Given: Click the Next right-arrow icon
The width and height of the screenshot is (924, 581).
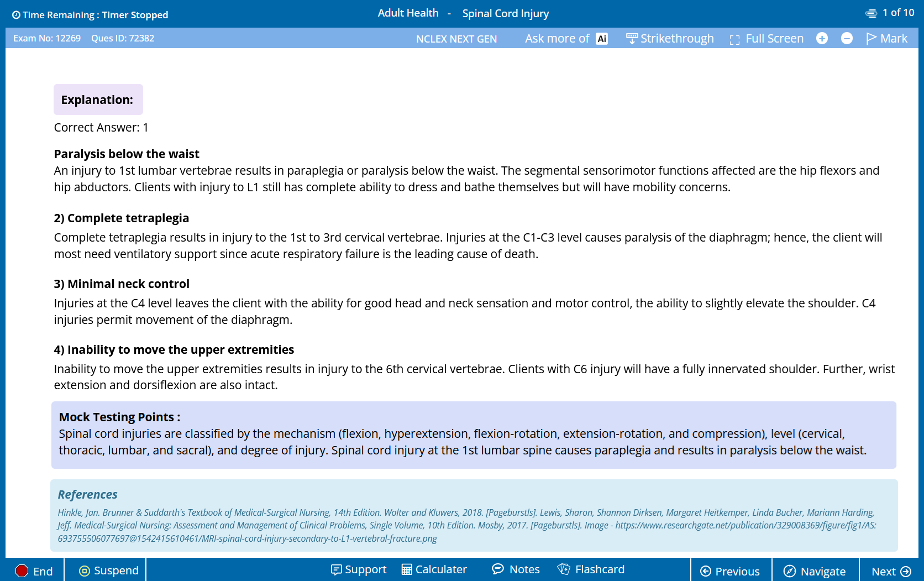Looking at the screenshot, I should pyautogui.click(x=906, y=572).
